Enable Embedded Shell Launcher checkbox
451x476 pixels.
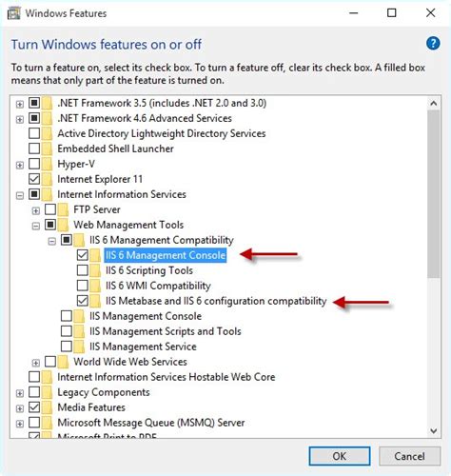(x=34, y=149)
